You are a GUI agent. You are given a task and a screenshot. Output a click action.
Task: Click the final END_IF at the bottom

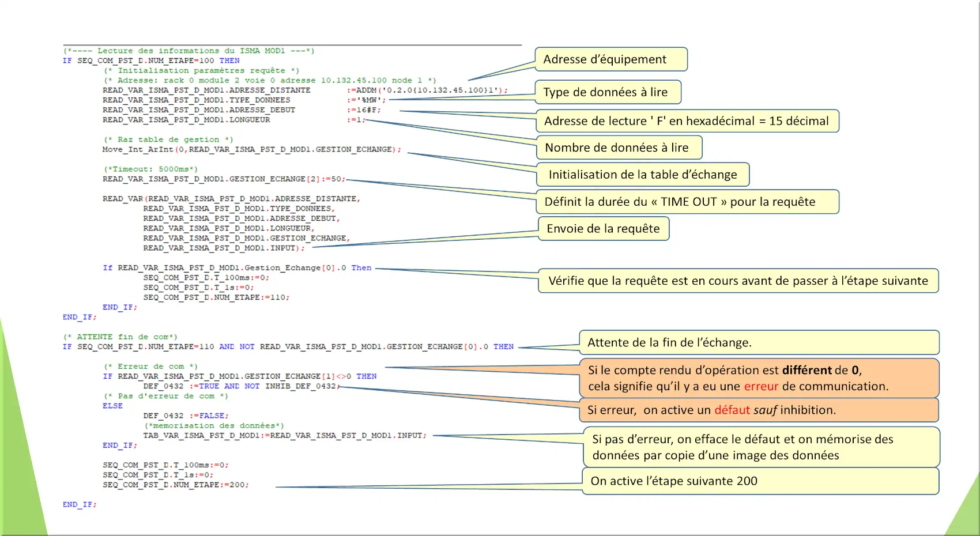[80, 504]
